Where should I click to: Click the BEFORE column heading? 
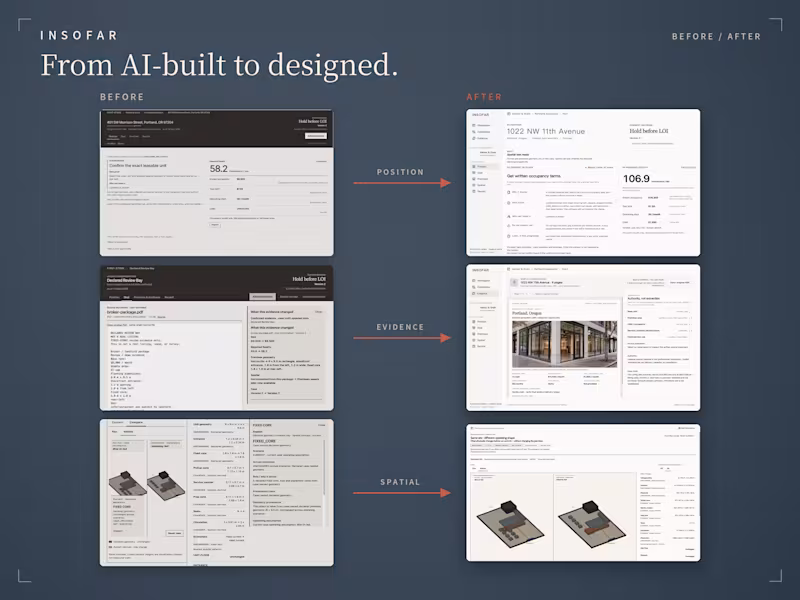point(122,97)
